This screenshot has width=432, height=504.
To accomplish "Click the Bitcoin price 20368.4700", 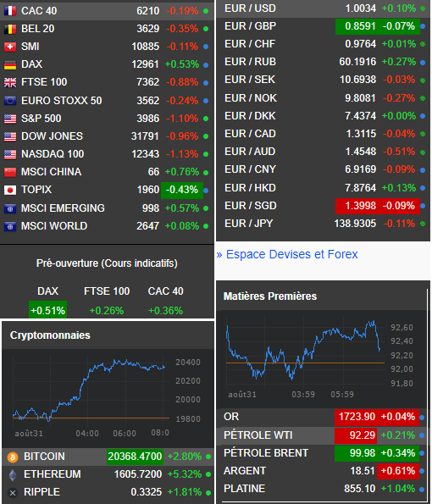I will (x=135, y=457).
